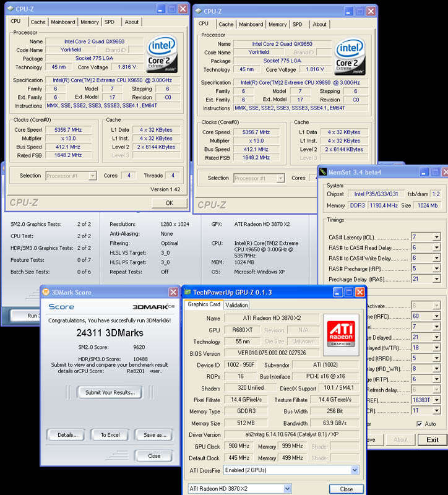Switch to Validation tab in GPU-Z

pyautogui.click(x=236, y=305)
